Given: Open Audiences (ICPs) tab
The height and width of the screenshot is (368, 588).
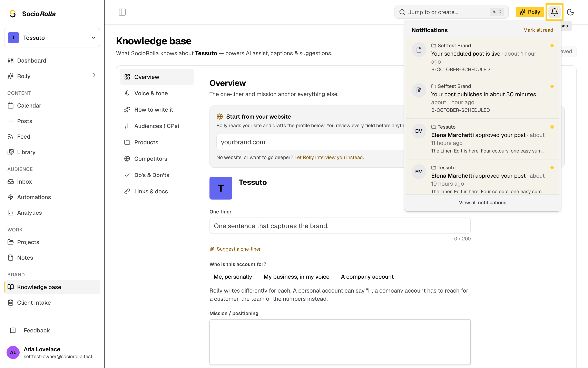Looking at the screenshot, I should (157, 126).
